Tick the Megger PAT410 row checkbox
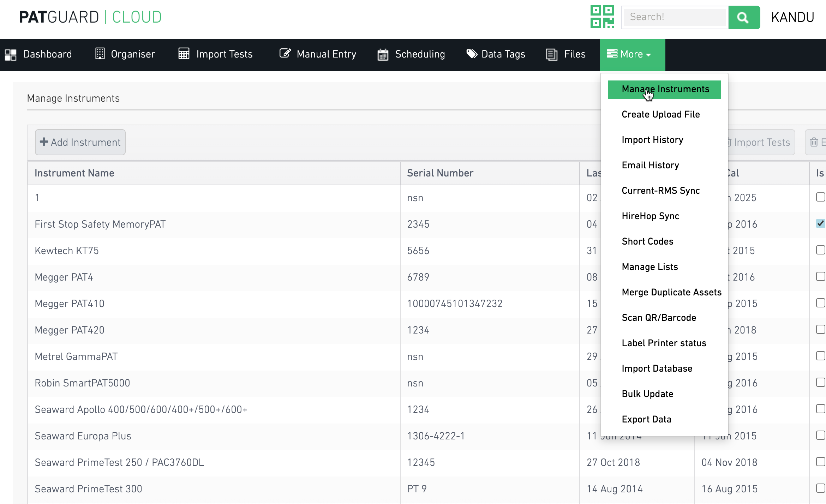 coord(820,303)
